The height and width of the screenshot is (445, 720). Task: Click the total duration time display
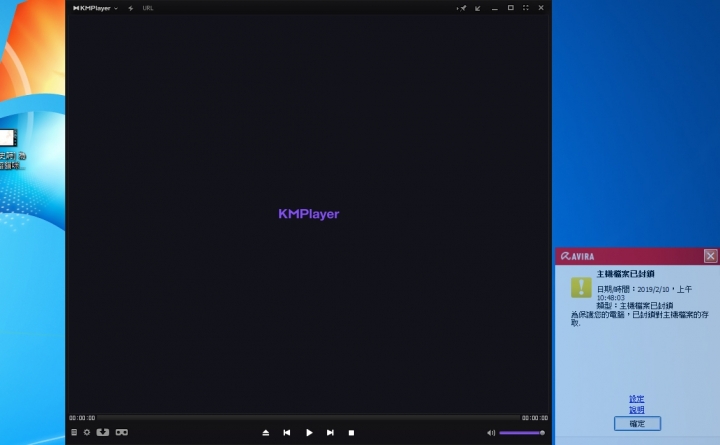pos(534,418)
